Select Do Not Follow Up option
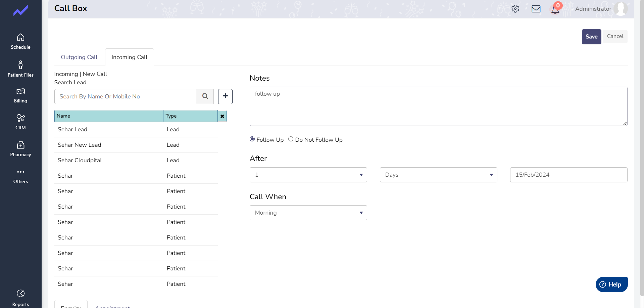Image resolution: width=644 pixels, height=308 pixels. [291, 139]
